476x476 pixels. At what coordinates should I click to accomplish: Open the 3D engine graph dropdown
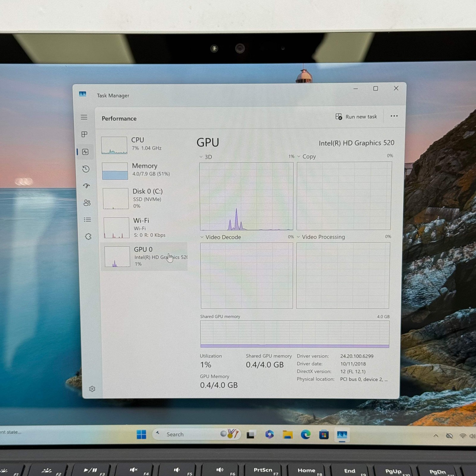pos(201,157)
